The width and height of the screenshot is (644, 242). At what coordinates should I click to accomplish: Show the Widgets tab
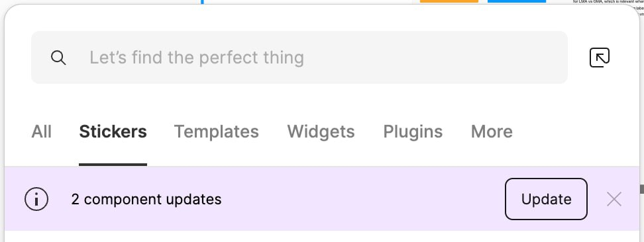point(321,132)
